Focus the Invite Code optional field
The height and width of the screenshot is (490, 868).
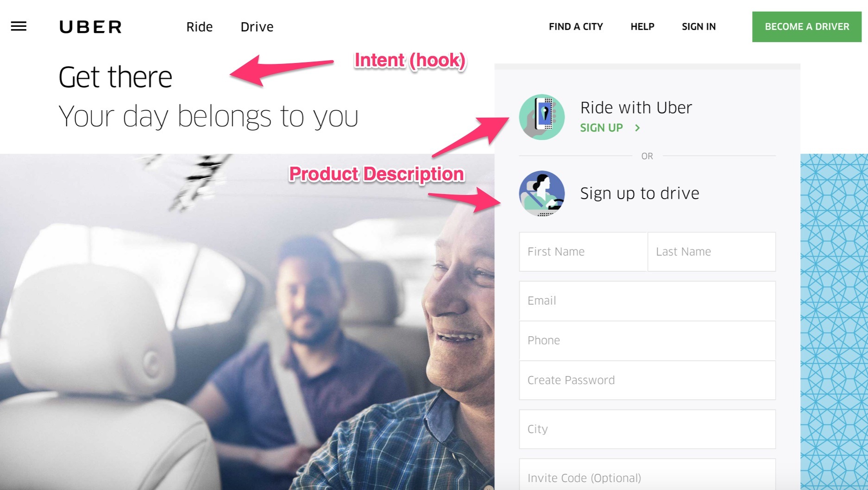click(647, 475)
